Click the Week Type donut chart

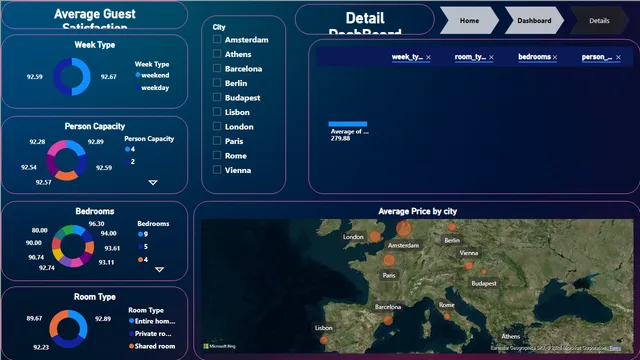point(72,76)
